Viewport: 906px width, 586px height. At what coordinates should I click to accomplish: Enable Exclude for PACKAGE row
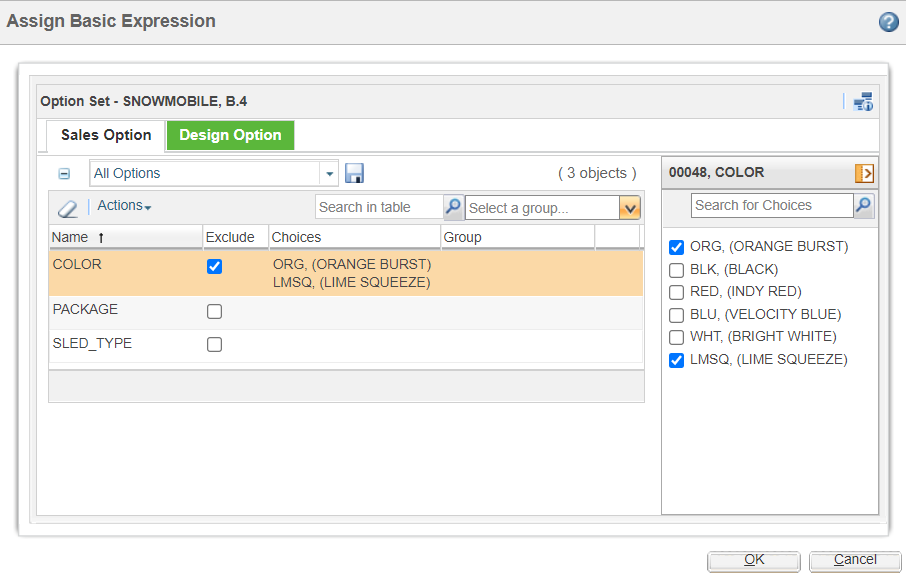tap(214, 310)
